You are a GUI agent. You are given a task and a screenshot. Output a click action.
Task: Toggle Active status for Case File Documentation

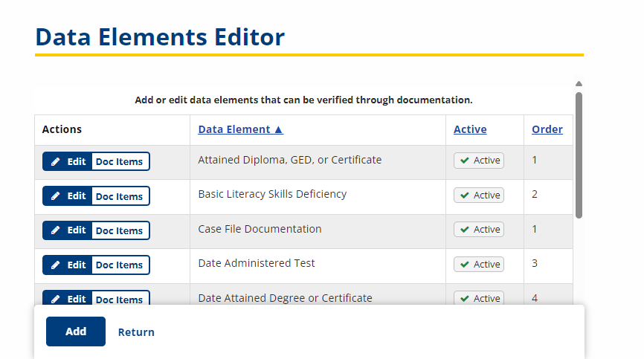478,230
